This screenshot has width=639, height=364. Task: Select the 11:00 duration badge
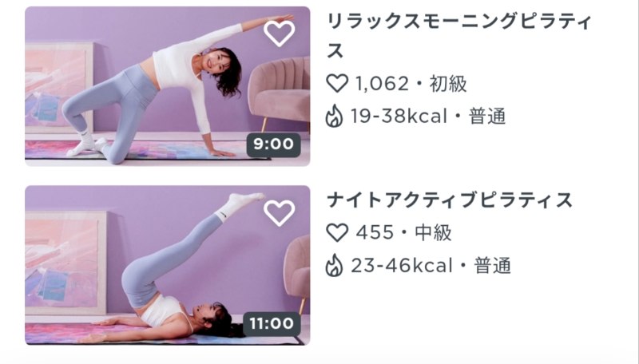click(272, 324)
